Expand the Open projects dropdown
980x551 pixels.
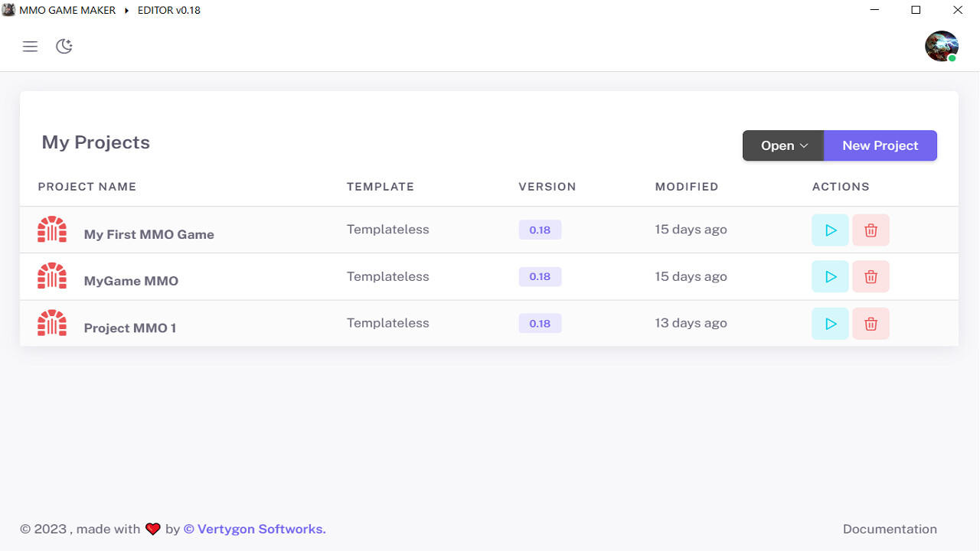coord(782,145)
